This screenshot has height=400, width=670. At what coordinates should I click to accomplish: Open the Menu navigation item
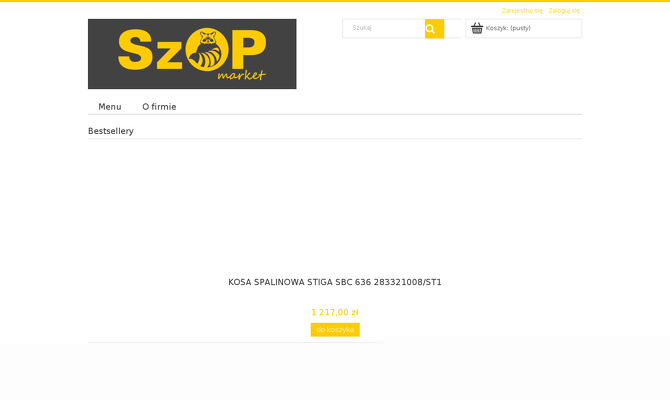(110, 107)
